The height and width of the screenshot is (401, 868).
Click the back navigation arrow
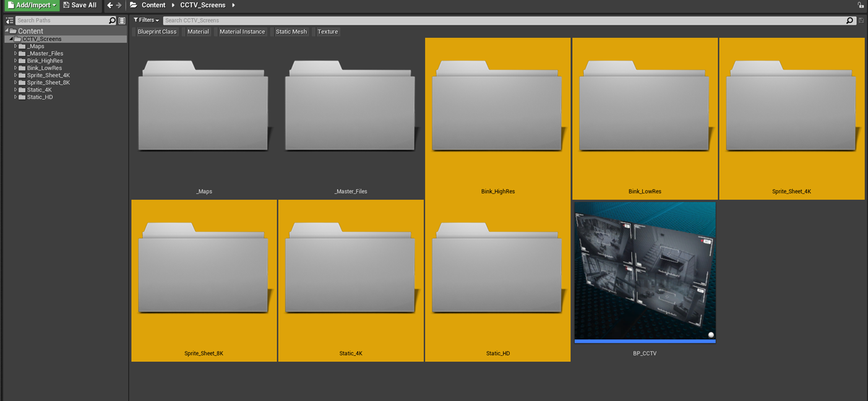[x=110, y=6]
